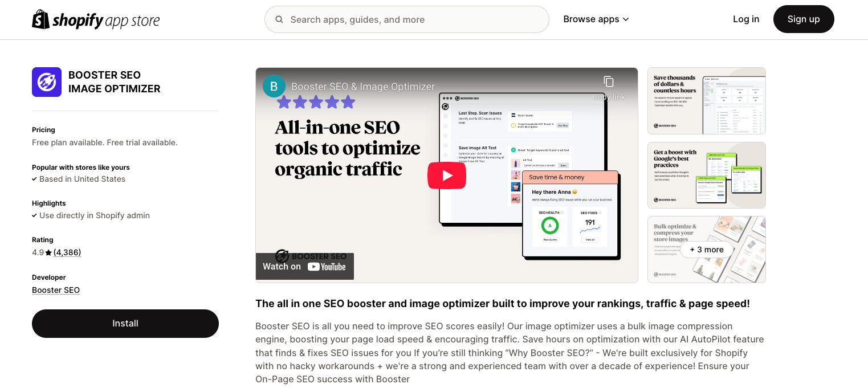Open Watch on YouTube badge
This screenshot has width=868, height=392.
tap(305, 266)
